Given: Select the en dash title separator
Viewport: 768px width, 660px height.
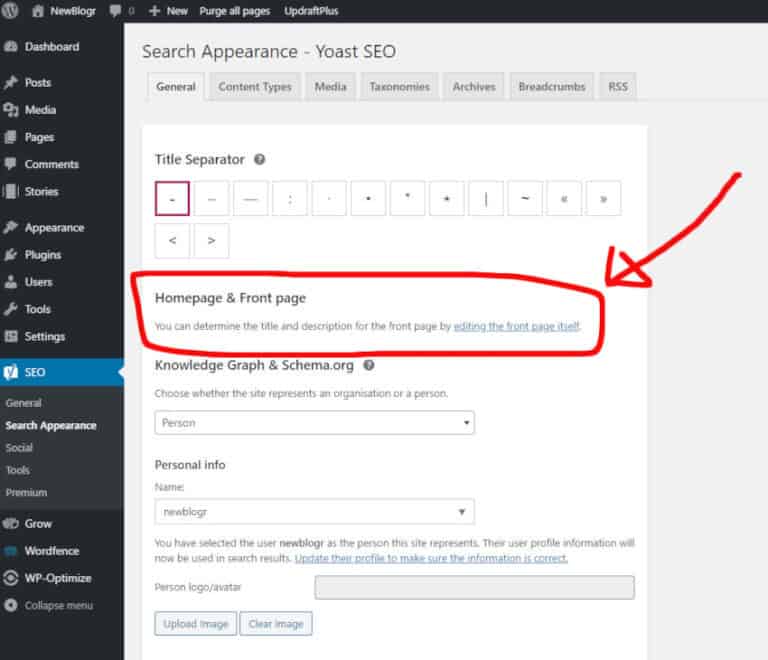Looking at the screenshot, I should (212, 198).
